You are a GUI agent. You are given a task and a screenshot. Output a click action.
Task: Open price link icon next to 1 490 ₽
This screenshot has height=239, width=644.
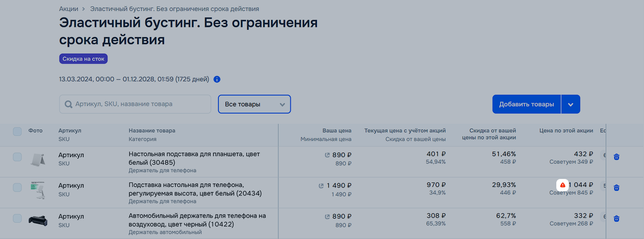[x=321, y=186]
